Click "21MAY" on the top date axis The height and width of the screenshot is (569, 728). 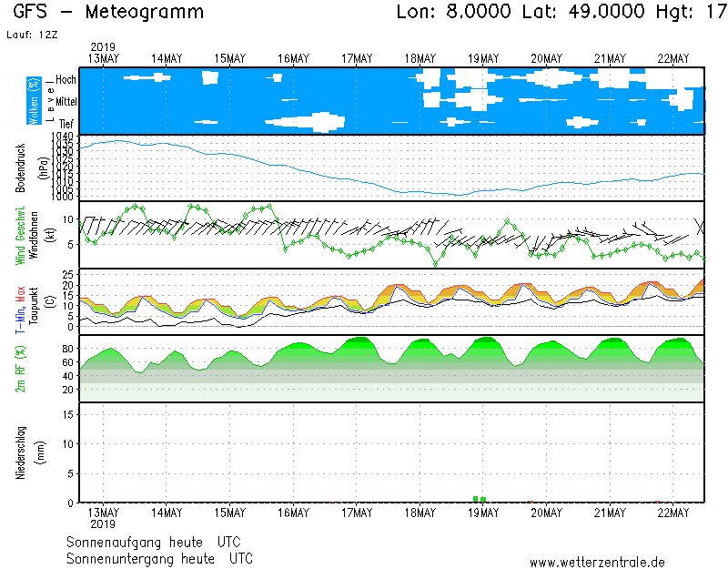point(610,59)
